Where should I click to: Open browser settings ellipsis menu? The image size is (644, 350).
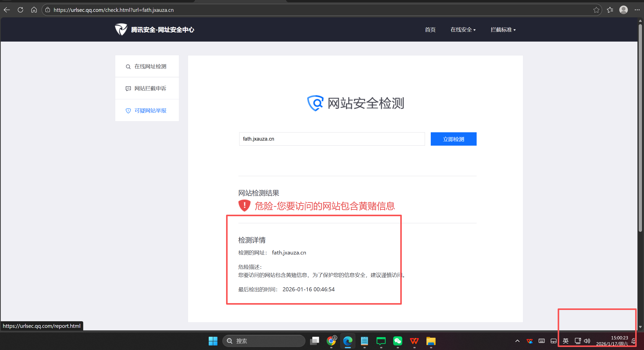(637, 10)
